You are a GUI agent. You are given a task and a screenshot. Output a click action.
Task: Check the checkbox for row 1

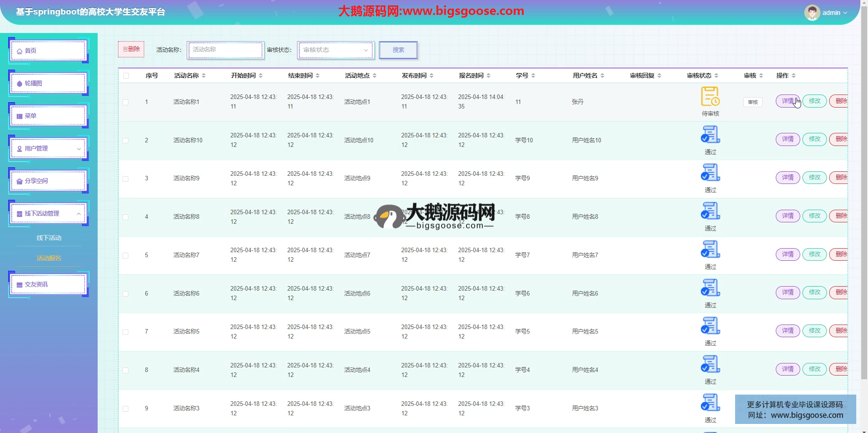pyautogui.click(x=126, y=102)
